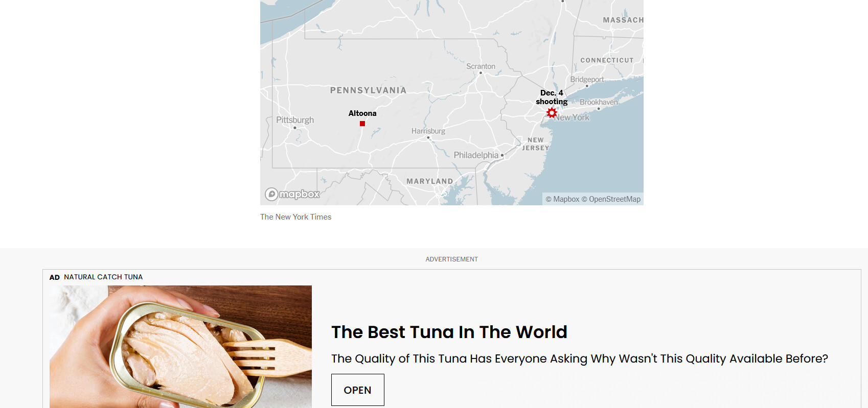Click the red shooting starburst marker
Screen dimensions: 868x408
(x=552, y=112)
